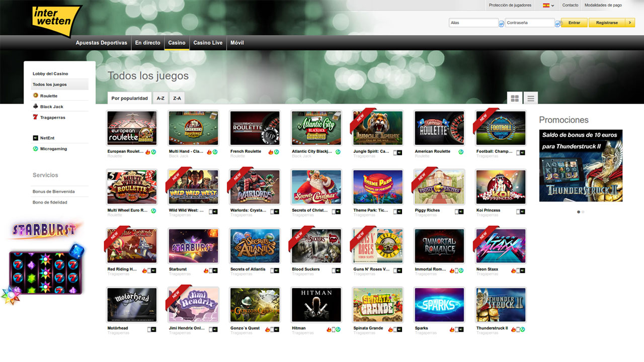Click the Microgaming icon beside Multi Wheel Euro Roulette
Screen dimensions: 644x362
point(153,211)
